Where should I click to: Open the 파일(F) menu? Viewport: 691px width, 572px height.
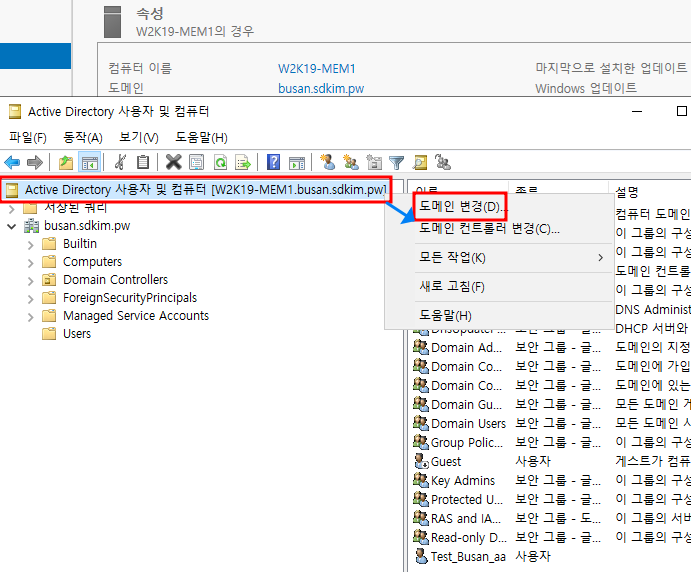tap(28, 137)
